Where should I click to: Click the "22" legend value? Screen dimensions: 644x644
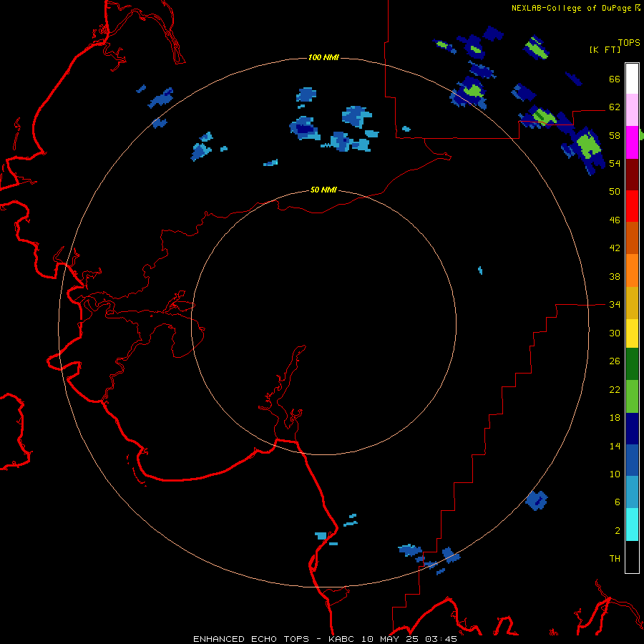coord(615,389)
